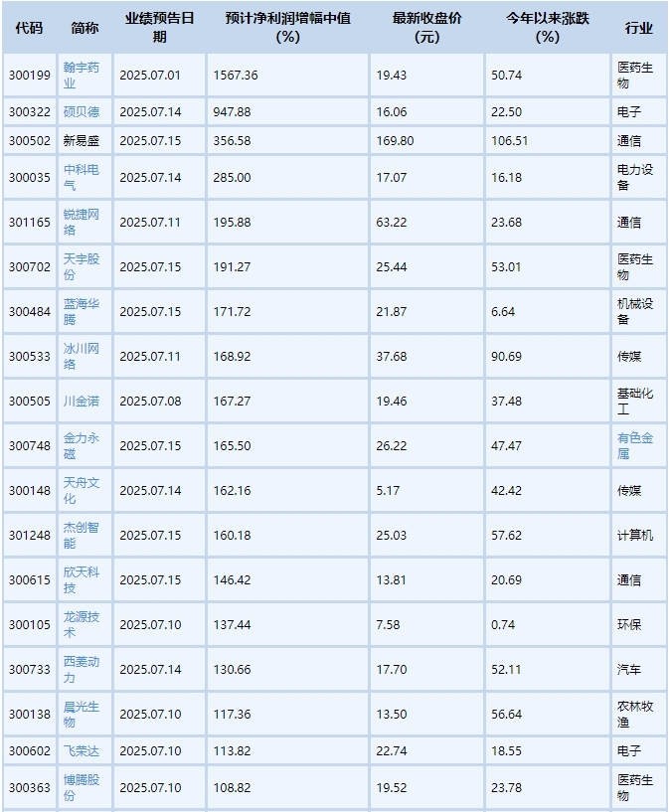Select profit growth value 1567.36
This screenshot has width=670, height=812.
tap(236, 76)
